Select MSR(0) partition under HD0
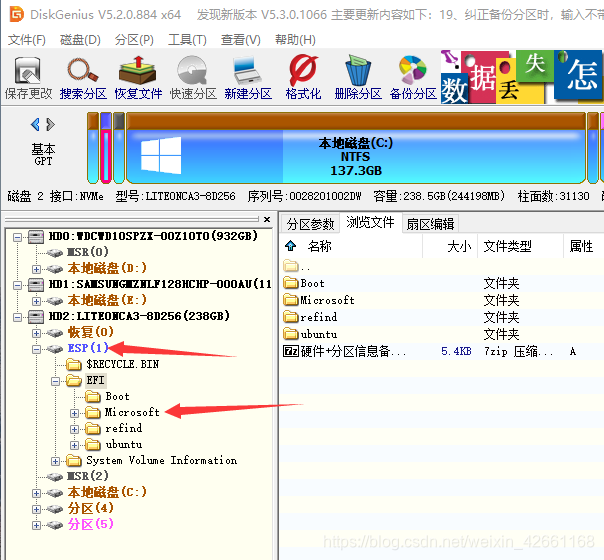Image resolution: width=604 pixels, height=560 pixels. coord(87,252)
